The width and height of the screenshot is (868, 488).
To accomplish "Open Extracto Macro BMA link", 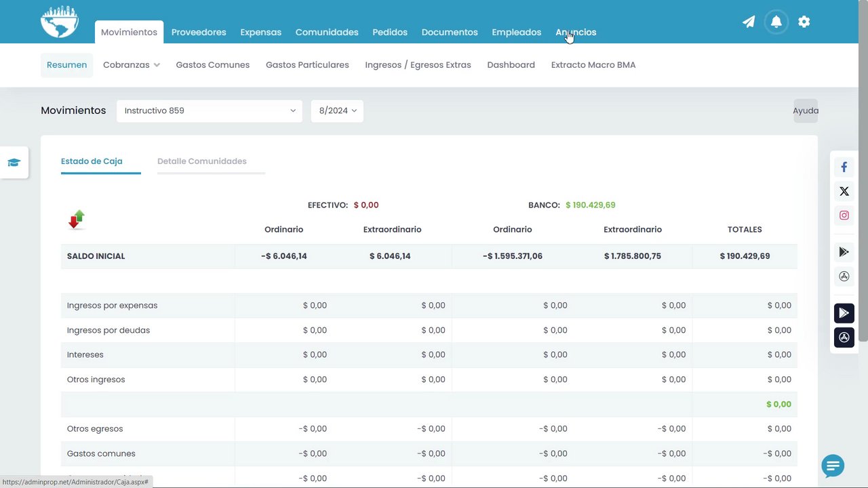I will point(593,65).
